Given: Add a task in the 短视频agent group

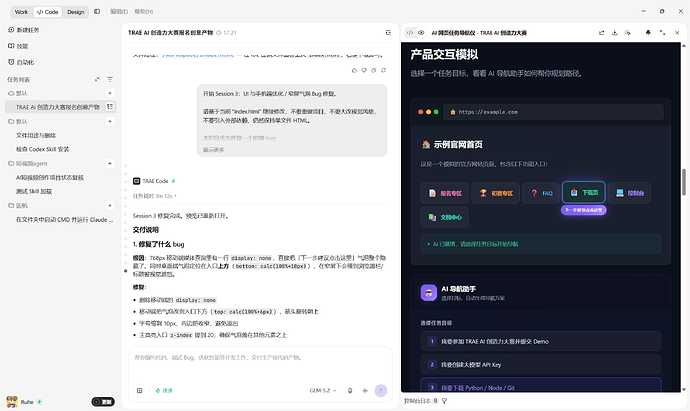Looking at the screenshot, I should (110, 163).
